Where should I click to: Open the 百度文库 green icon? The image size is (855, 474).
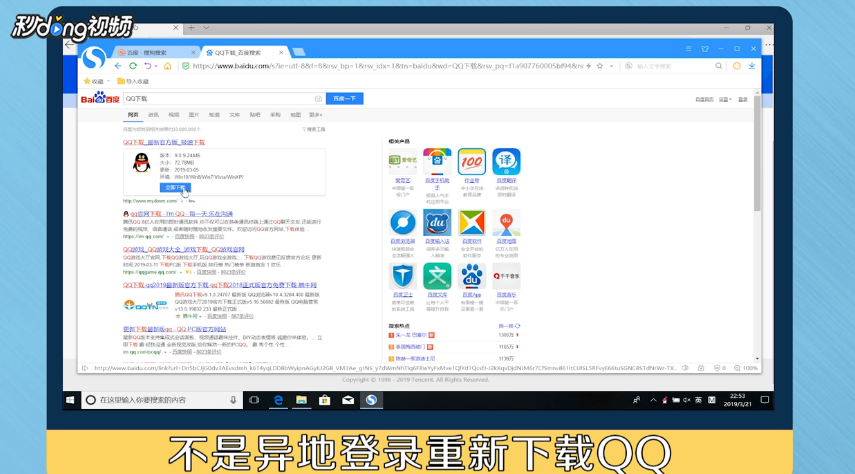pos(437,276)
